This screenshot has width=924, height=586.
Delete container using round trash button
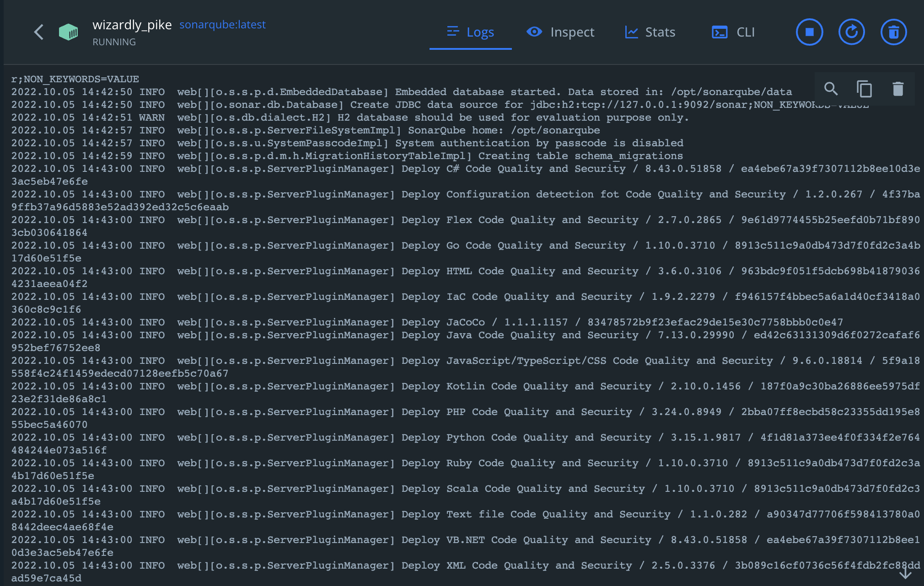(893, 32)
